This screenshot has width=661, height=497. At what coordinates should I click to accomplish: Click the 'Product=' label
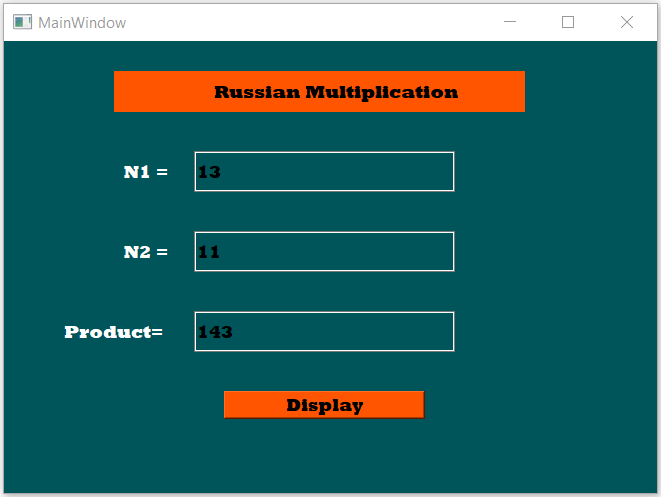(x=113, y=332)
